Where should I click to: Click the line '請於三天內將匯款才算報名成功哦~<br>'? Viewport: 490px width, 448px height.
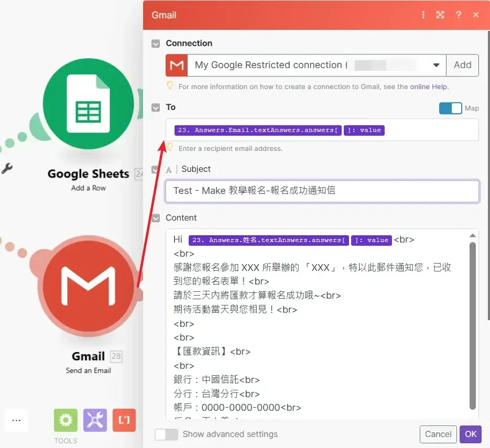pos(257,296)
